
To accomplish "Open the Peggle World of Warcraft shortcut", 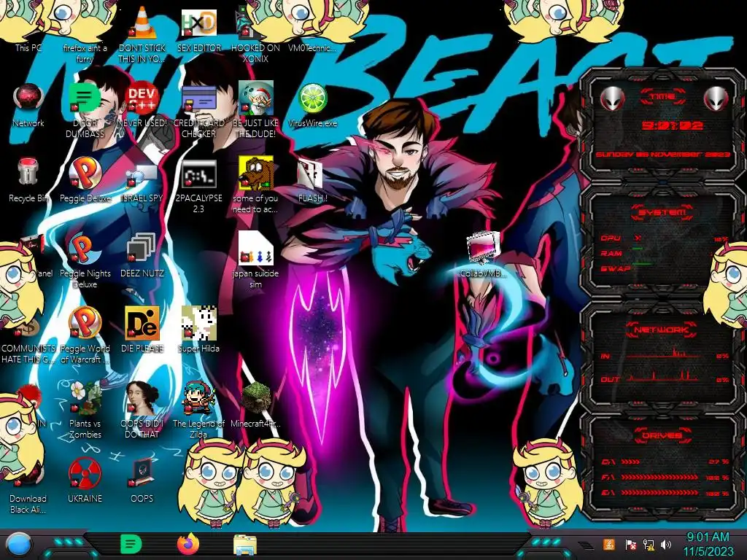I will point(85,335).
